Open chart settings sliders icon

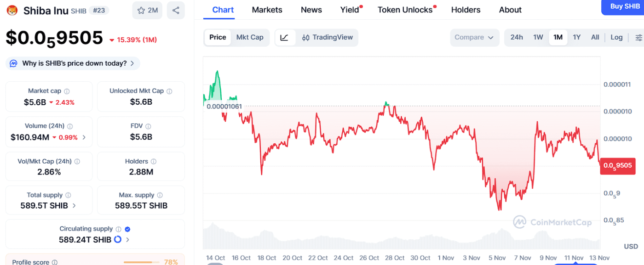638,38
